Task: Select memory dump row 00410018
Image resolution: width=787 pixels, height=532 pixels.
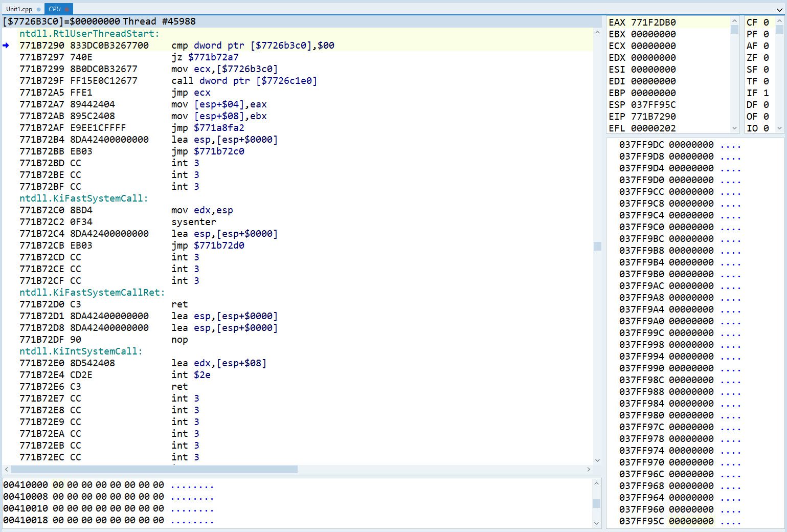Action: click(108, 520)
